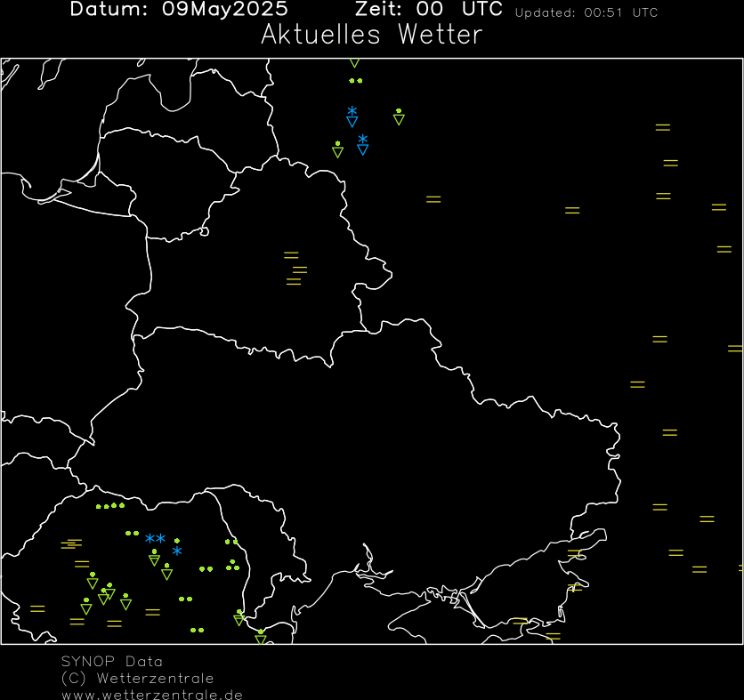The height and width of the screenshot is (700, 744).
Task: Open the www.wetterzentrale.de link
Action: [152, 695]
